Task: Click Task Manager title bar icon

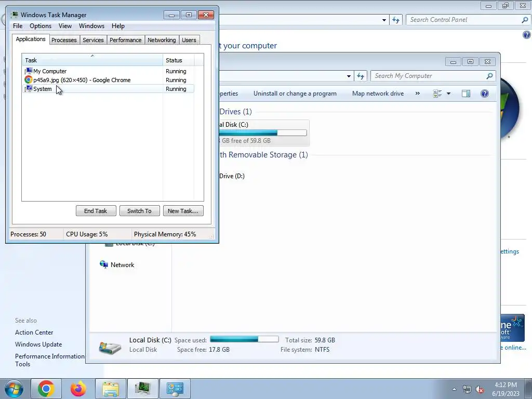Action: pyautogui.click(x=14, y=15)
